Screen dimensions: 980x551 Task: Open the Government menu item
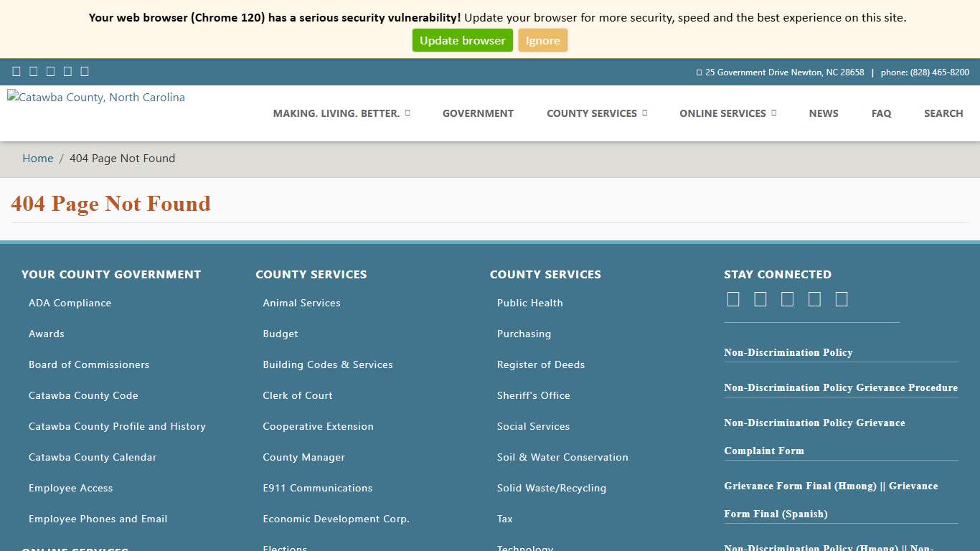tap(478, 113)
